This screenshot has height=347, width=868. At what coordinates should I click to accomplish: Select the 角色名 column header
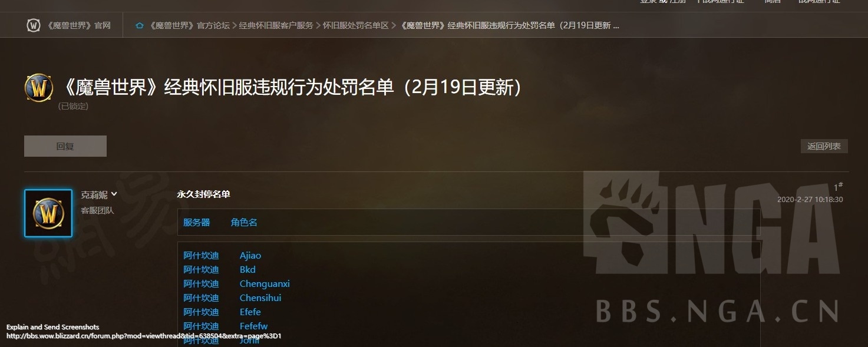(244, 222)
